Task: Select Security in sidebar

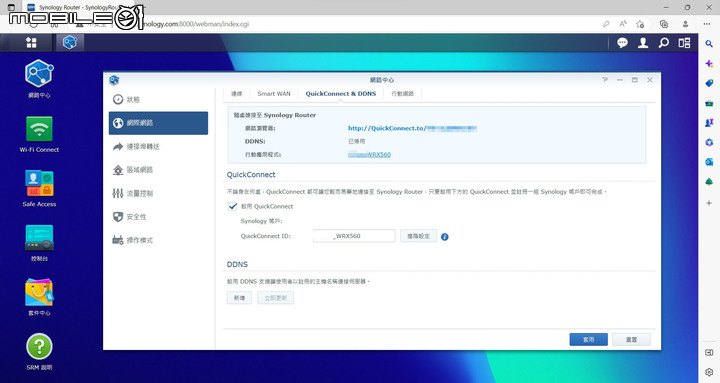Action: pos(158,217)
